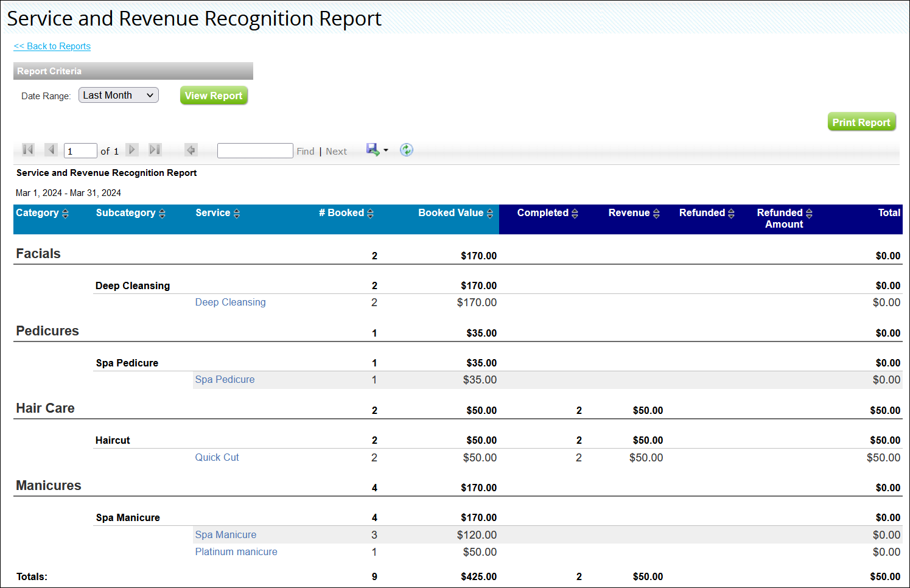Go to first page of report
Screen dimensions: 910x588
pos(28,150)
